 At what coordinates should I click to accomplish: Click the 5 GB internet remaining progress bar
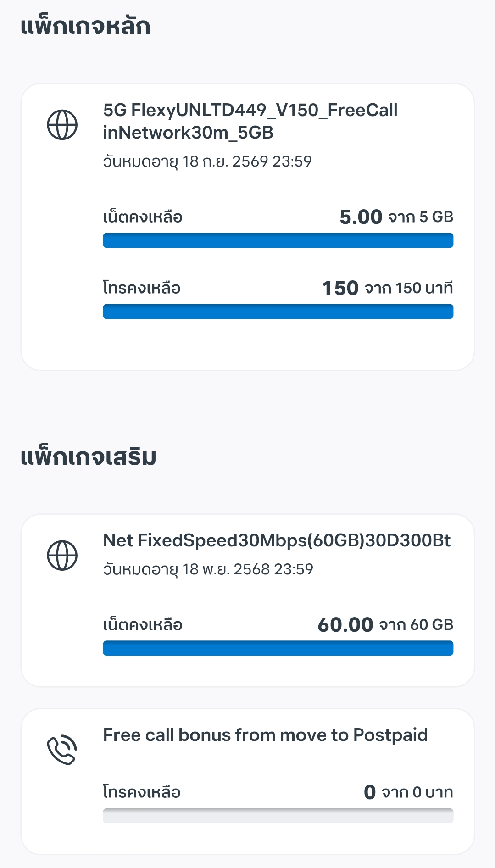pyautogui.click(x=278, y=240)
